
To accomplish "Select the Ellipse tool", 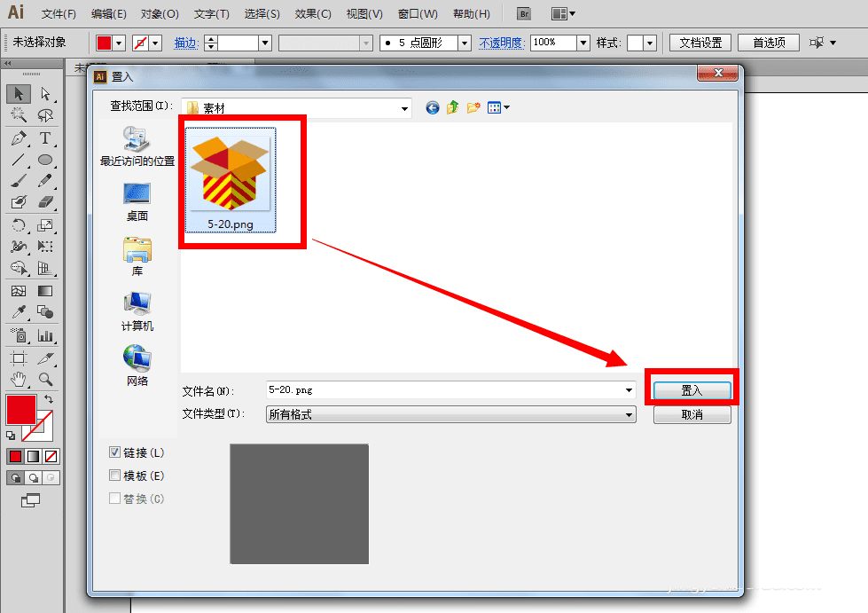I will point(45,160).
